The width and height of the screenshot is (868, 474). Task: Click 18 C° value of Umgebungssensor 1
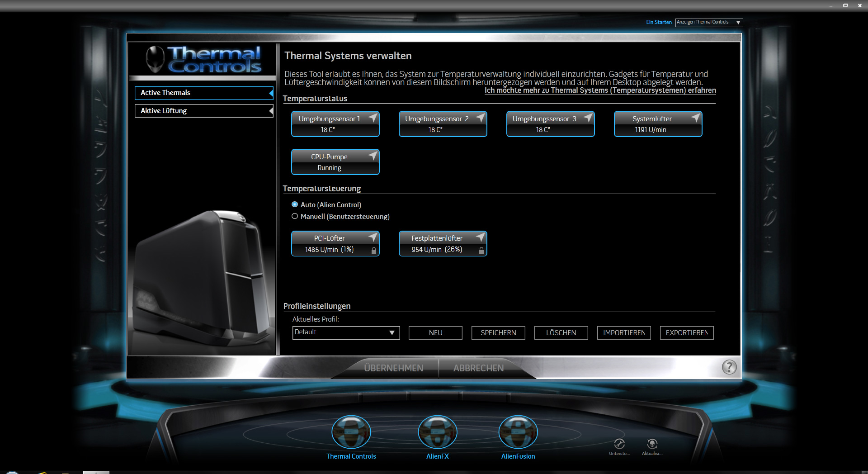pos(328,130)
